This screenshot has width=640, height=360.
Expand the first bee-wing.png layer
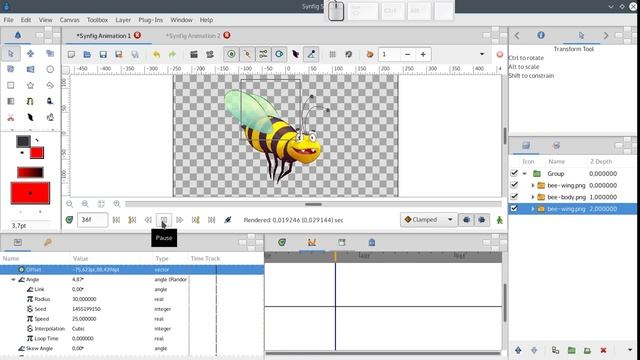[x=533, y=186]
